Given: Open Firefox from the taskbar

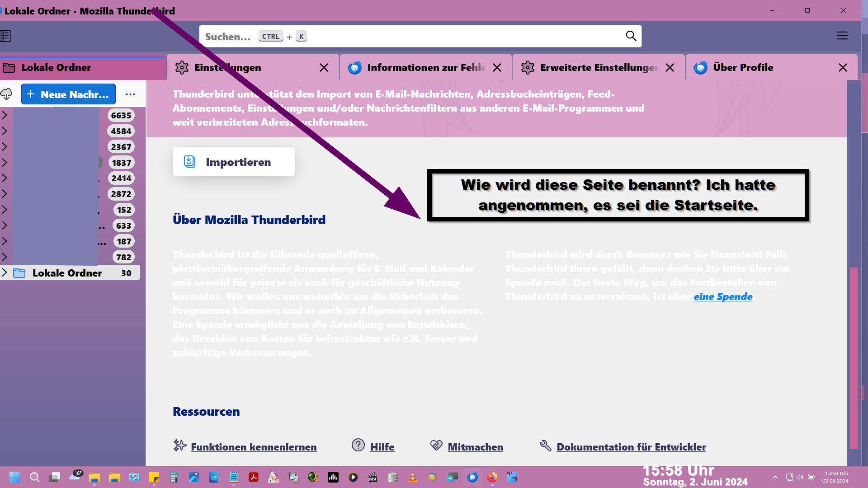Looking at the screenshot, I should pyautogui.click(x=492, y=477).
